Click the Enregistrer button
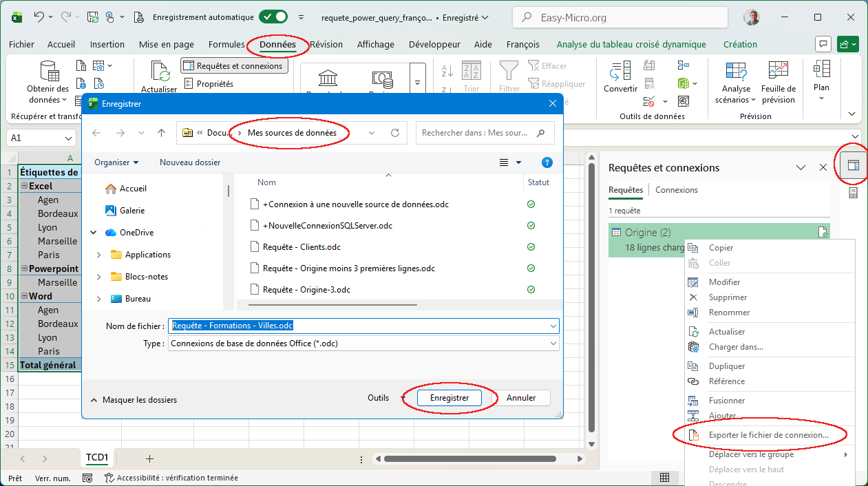The height and width of the screenshot is (486, 868). pyautogui.click(x=449, y=398)
